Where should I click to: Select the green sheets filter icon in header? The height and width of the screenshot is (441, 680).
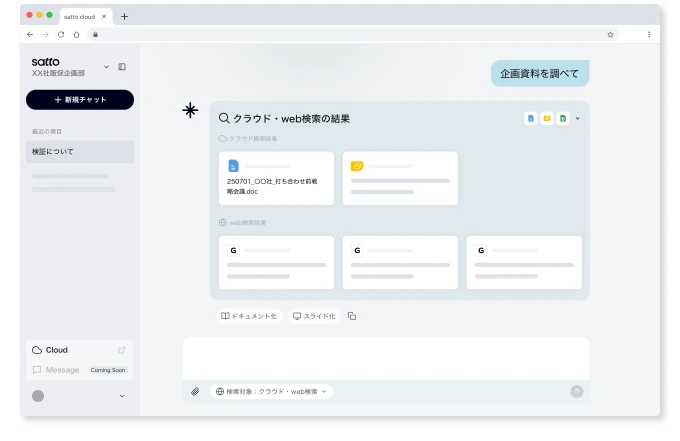(x=563, y=118)
